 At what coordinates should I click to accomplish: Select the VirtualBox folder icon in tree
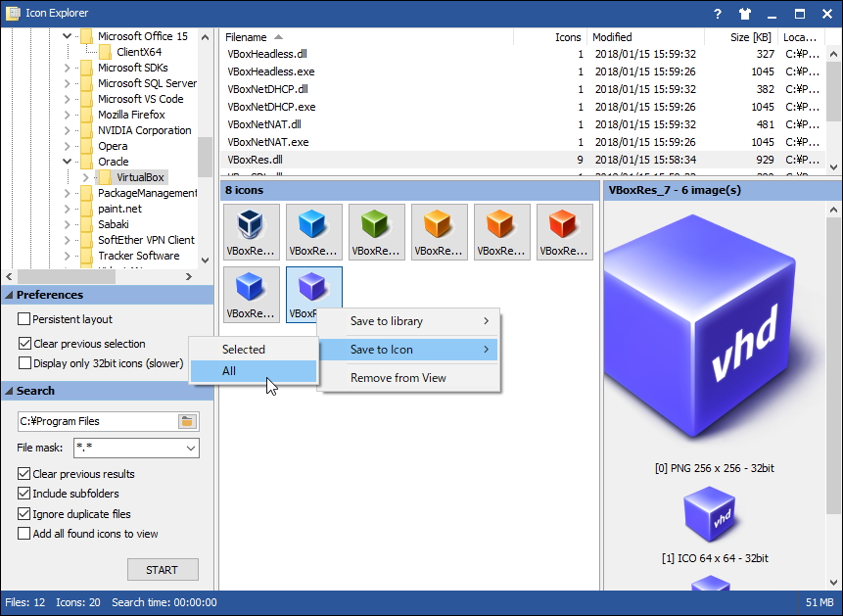[106, 177]
